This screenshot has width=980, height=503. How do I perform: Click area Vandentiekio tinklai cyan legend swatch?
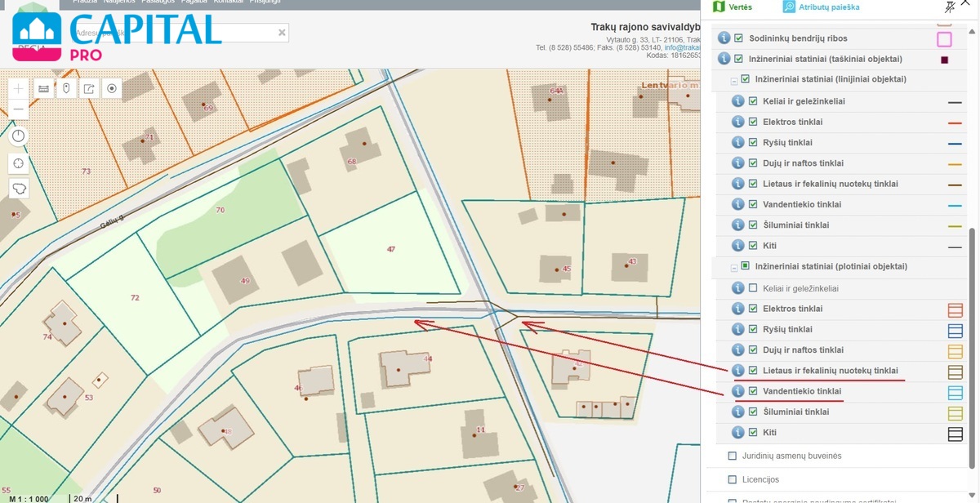pyautogui.click(x=955, y=393)
